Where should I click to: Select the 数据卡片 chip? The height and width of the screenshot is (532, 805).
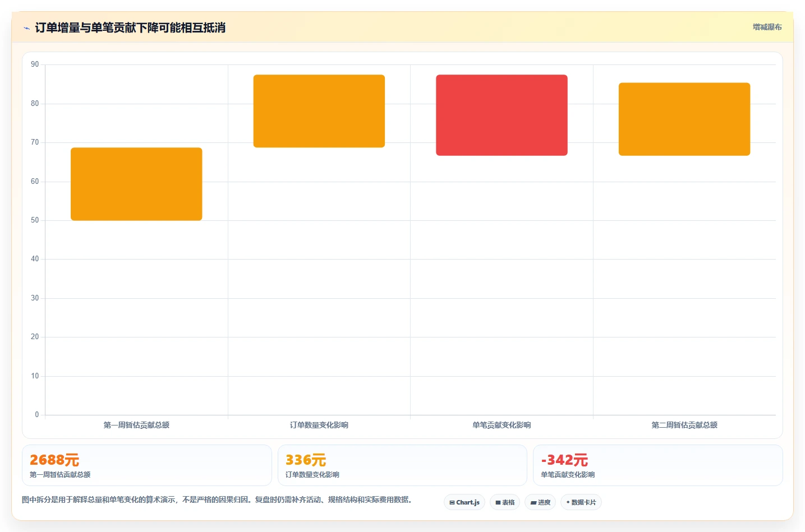(x=581, y=502)
